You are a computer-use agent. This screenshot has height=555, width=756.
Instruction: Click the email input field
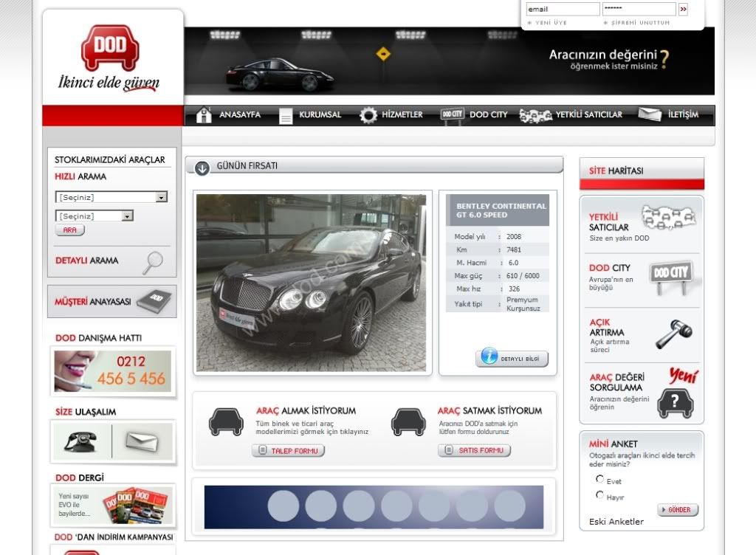coord(562,10)
